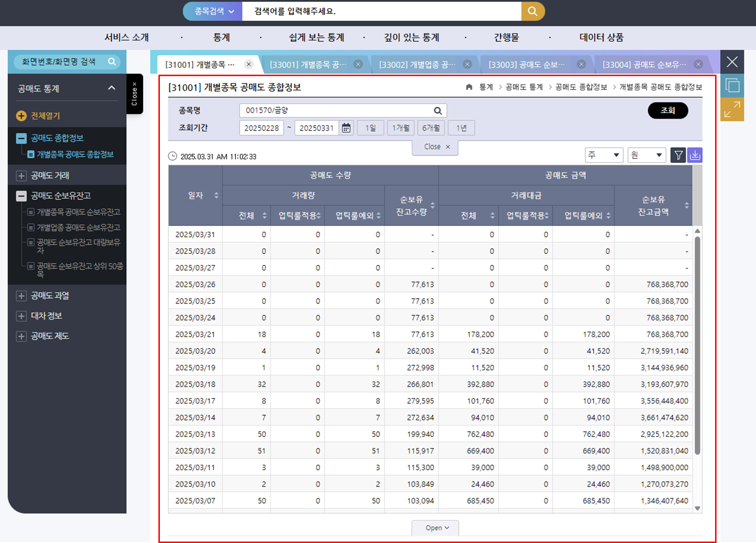Sort 순보유 잔고수량 column
The width and height of the screenshot is (756, 543).
pyautogui.click(x=432, y=205)
